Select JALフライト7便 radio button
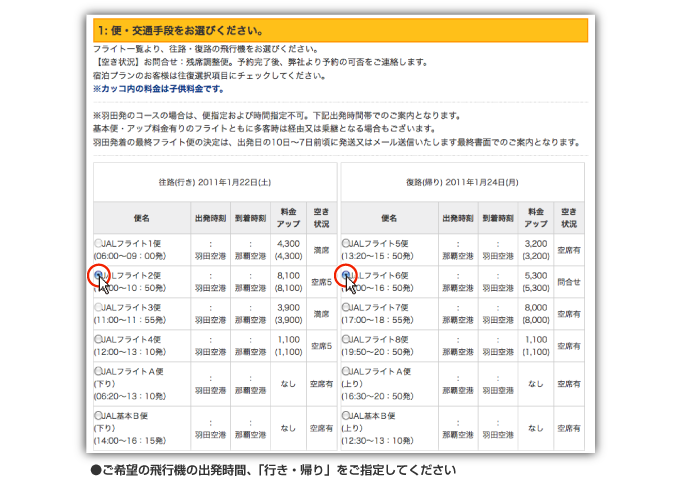Viewport: 688px width, 490px height. tap(346, 307)
